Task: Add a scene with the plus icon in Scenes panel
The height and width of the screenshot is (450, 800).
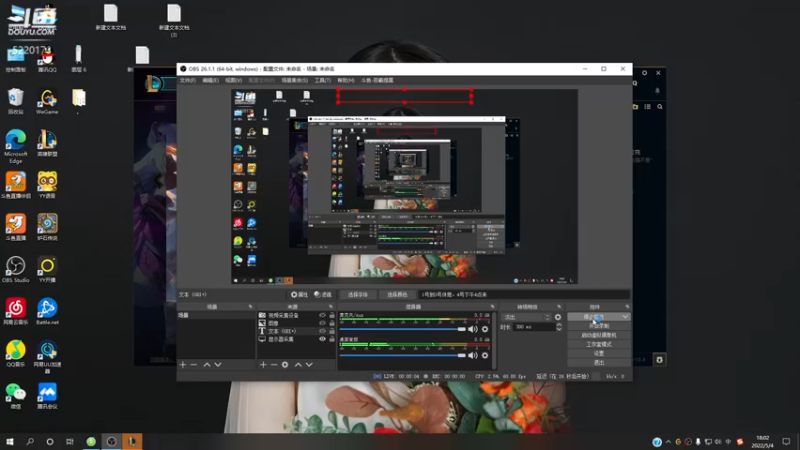Action: point(183,365)
